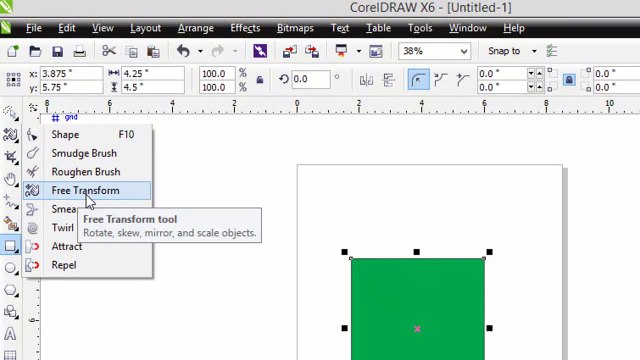Enable Scalloped corner style

coord(440,80)
